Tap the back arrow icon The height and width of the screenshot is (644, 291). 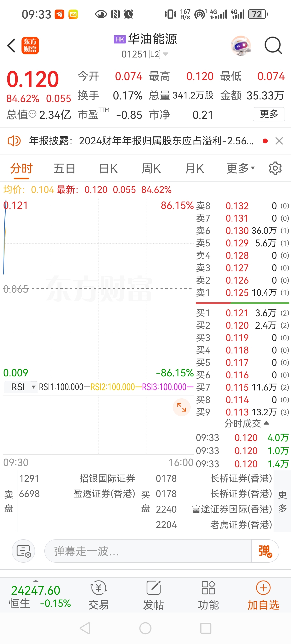(x=11, y=46)
